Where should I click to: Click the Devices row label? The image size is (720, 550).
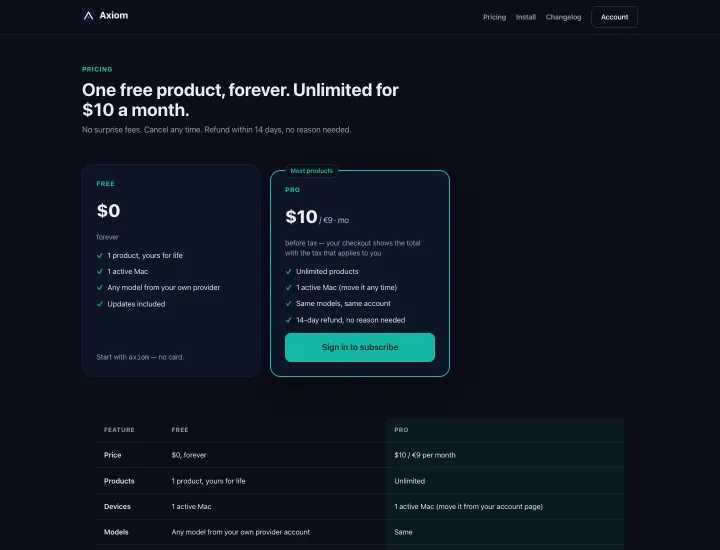117,506
